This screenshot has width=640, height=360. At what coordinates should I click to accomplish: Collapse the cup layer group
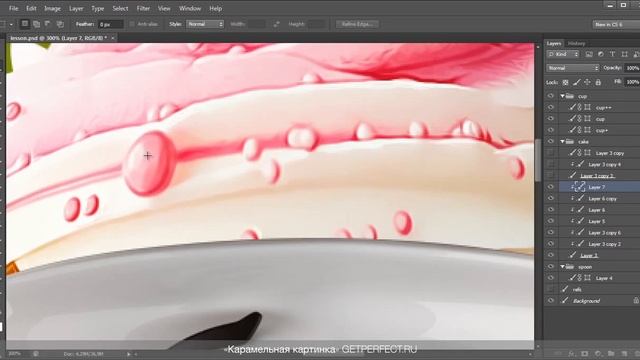click(562, 96)
